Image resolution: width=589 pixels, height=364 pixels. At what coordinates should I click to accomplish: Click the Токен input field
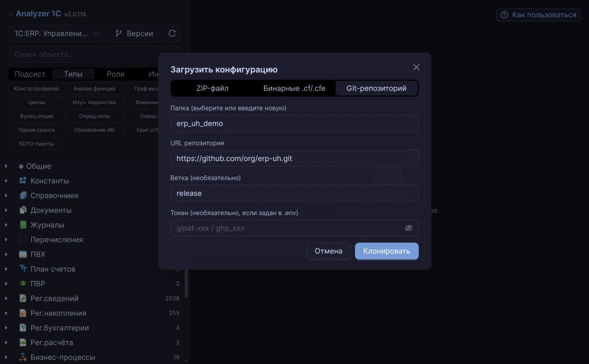coord(294,228)
